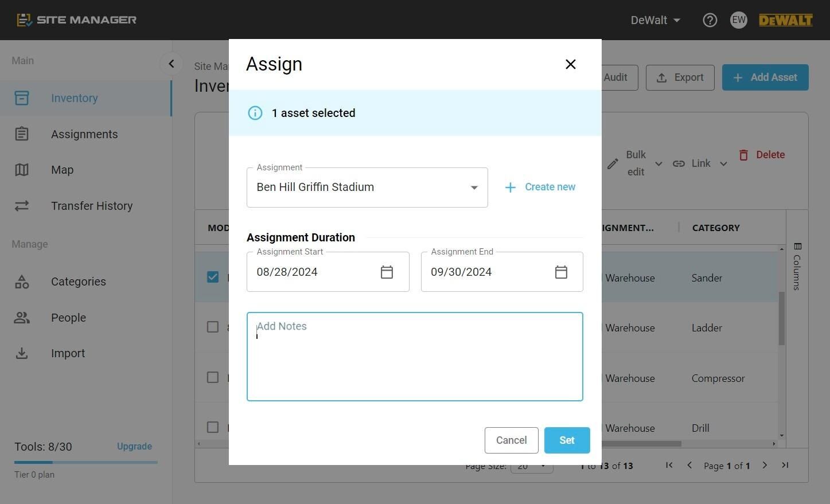Open the Ben Hill Griffin Stadium assignment dropdown

[367, 187]
